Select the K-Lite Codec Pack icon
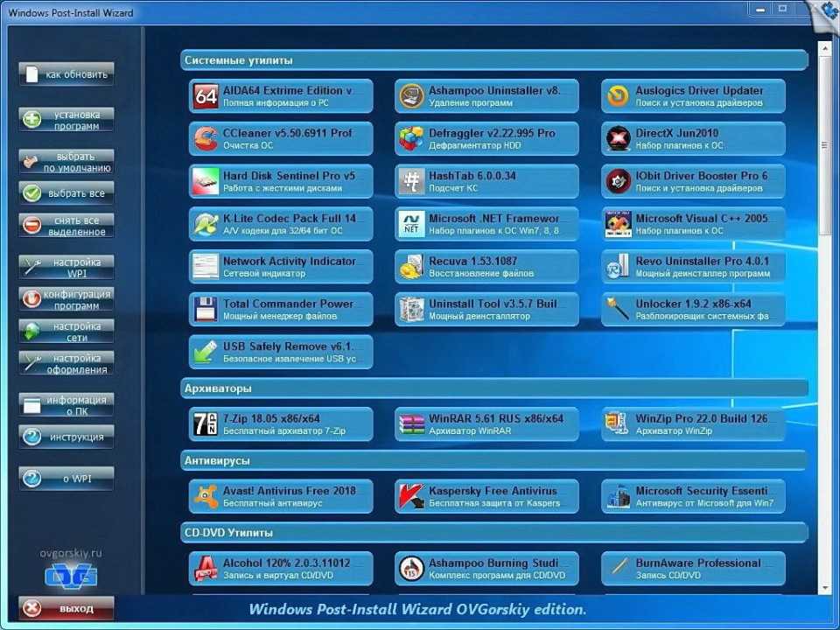The height and width of the screenshot is (630, 840). [x=206, y=224]
